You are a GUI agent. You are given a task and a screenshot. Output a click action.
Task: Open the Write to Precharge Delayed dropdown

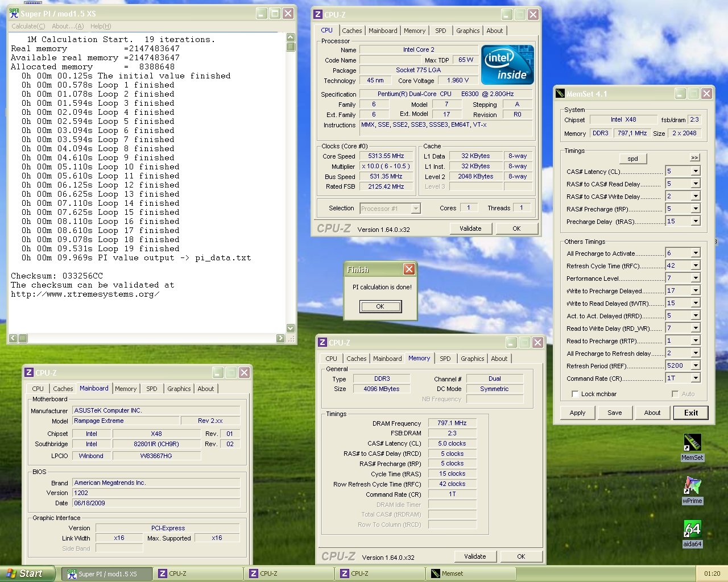[x=695, y=290]
